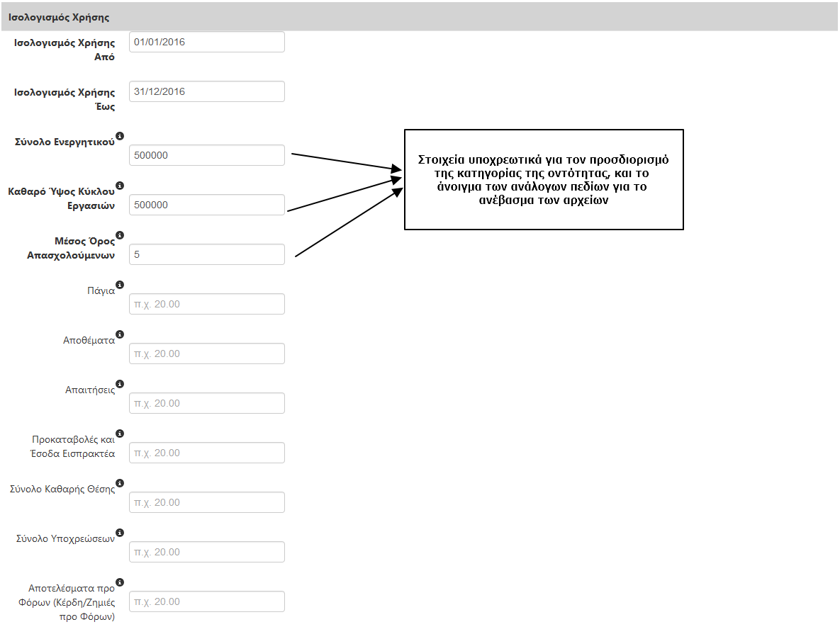Select the Καθαρό Ύψος Κύκλου Εργασιών field

(x=206, y=205)
